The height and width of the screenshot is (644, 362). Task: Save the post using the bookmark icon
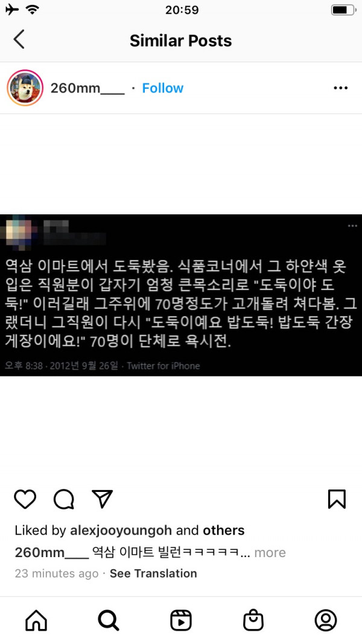(337, 499)
